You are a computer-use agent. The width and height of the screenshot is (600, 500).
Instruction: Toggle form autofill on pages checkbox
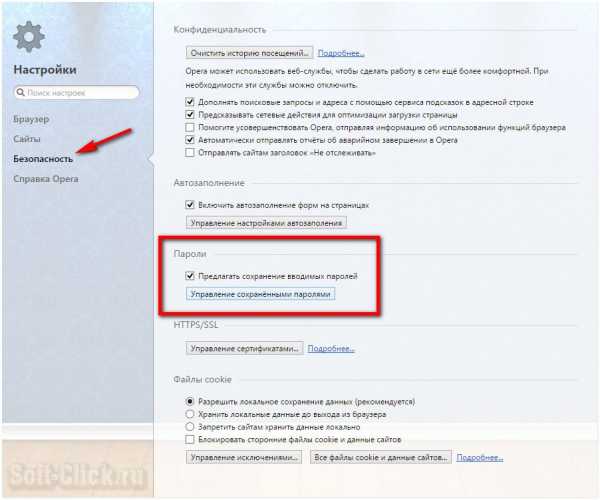[x=190, y=205]
